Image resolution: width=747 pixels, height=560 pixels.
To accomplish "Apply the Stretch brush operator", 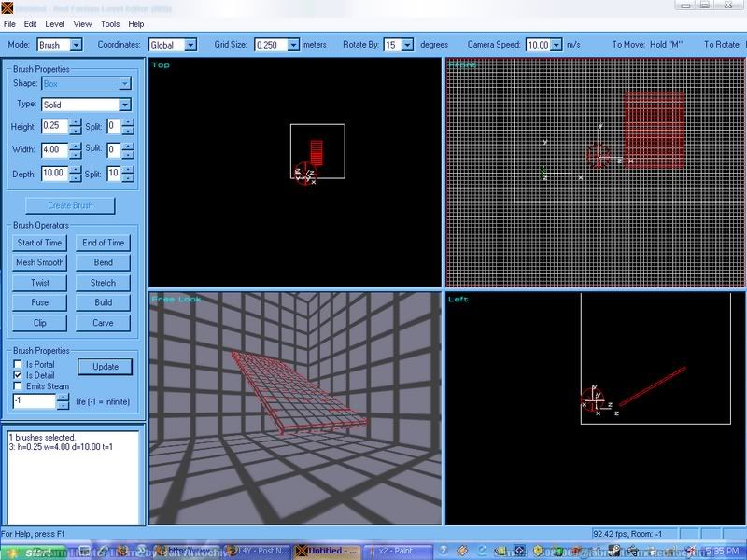I will [x=103, y=283].
